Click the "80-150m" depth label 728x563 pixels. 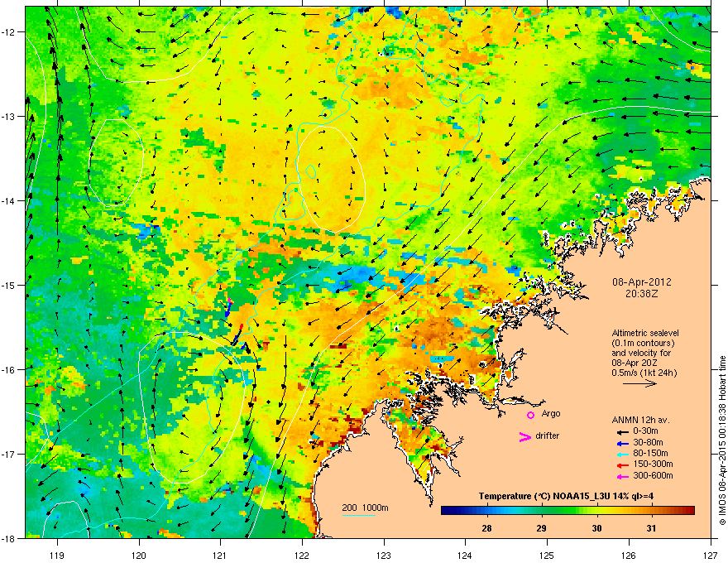pyautogui.click(x=650, y=454)
